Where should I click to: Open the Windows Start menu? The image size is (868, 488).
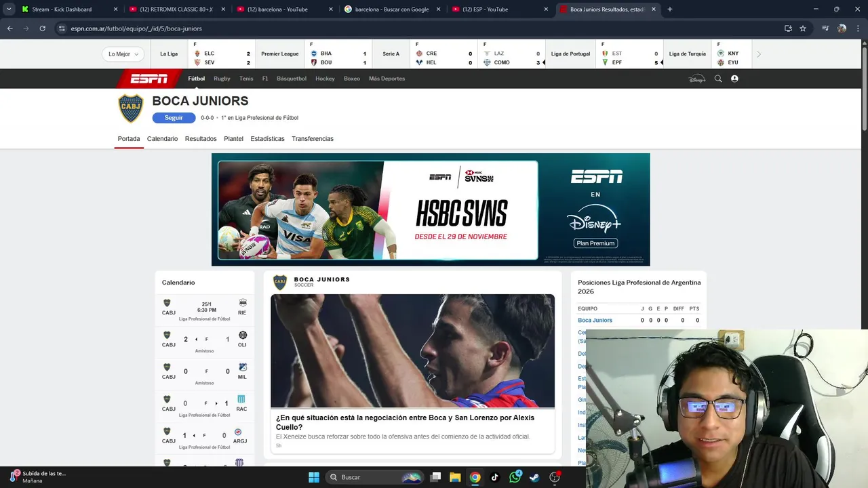[314, 477]
